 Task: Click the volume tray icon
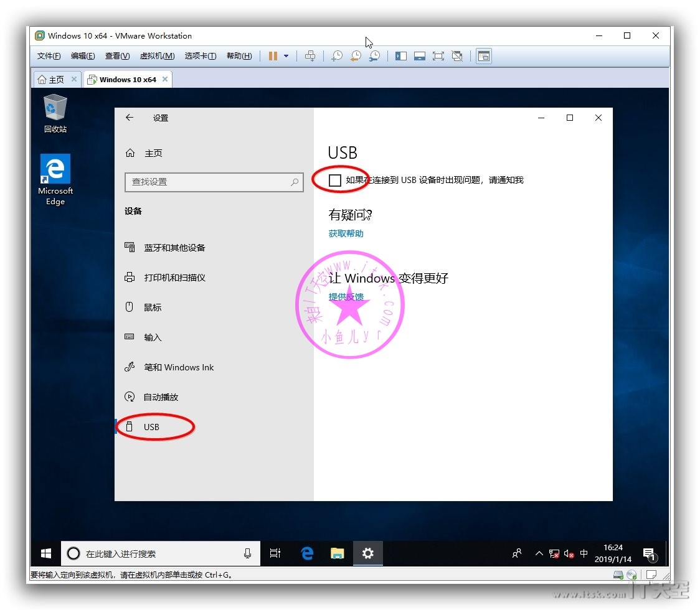569,554
